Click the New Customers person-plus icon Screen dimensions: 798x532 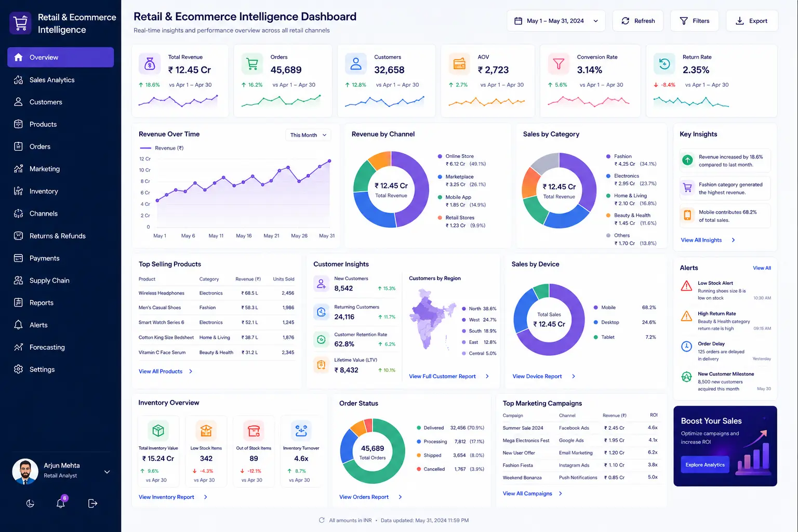point(321,284)
